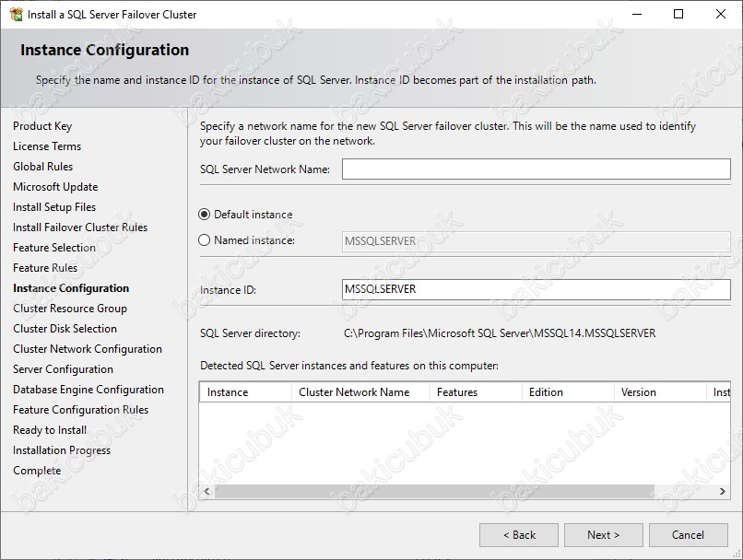The width and height of the screenshot is (743, 560).
Task: Select the Feature Selection step
Action: tap(54, 248)
